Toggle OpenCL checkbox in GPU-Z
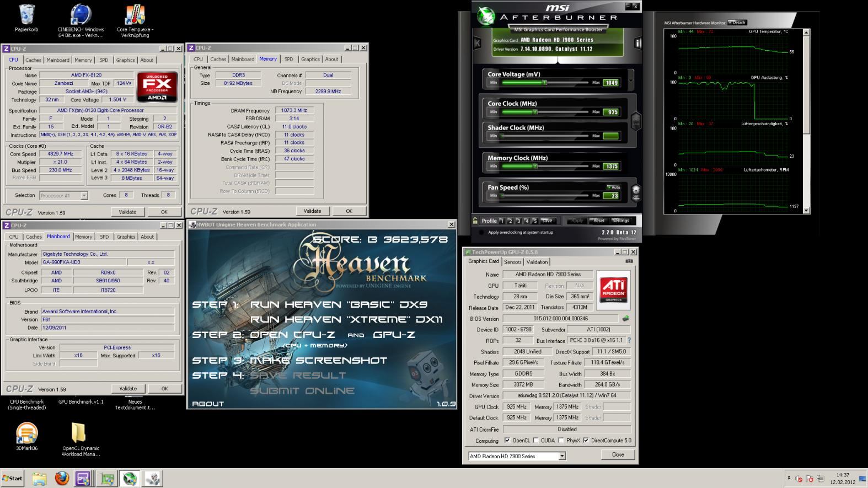 [507, 441]
